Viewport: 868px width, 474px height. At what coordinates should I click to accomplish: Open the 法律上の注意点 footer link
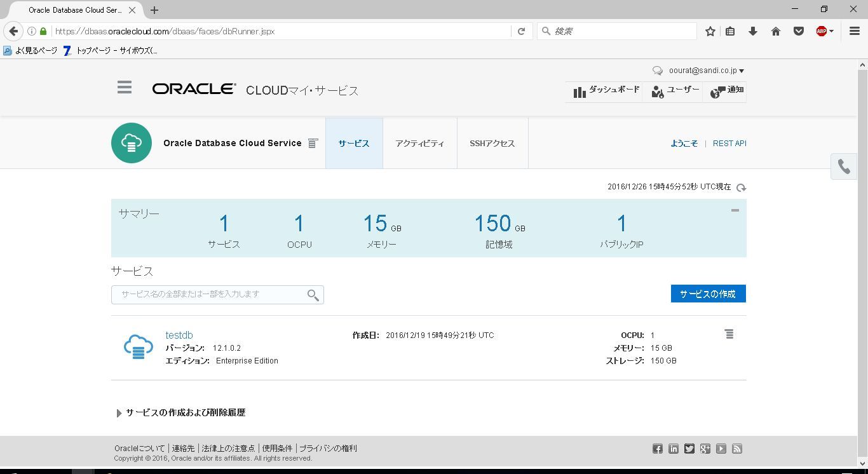(228, 449)
